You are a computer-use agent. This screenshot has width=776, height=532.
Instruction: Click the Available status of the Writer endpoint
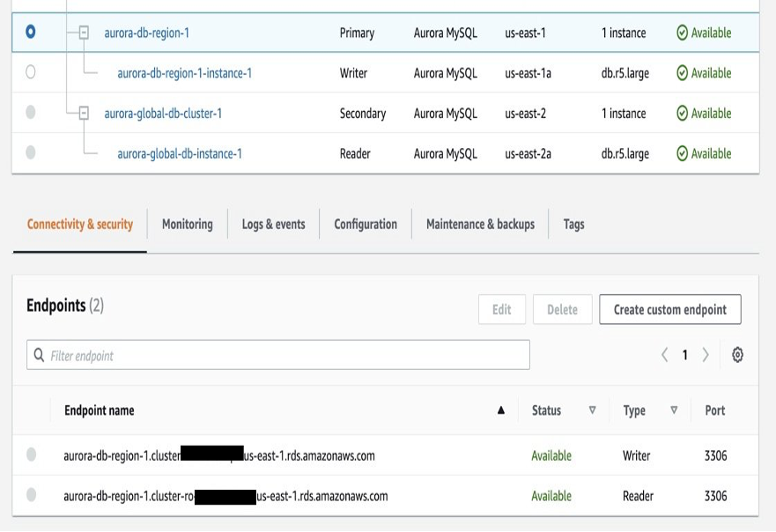click(x=551, y=455)
